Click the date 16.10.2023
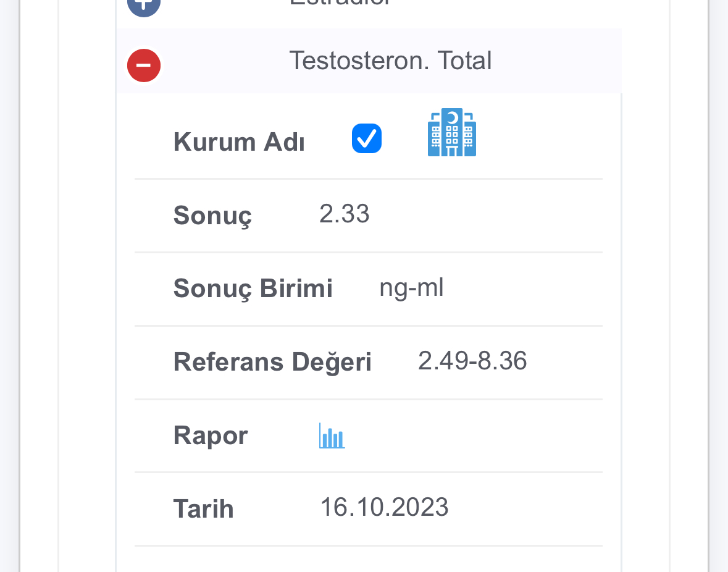Screen dimensions: 728x572 click(385, 507)
